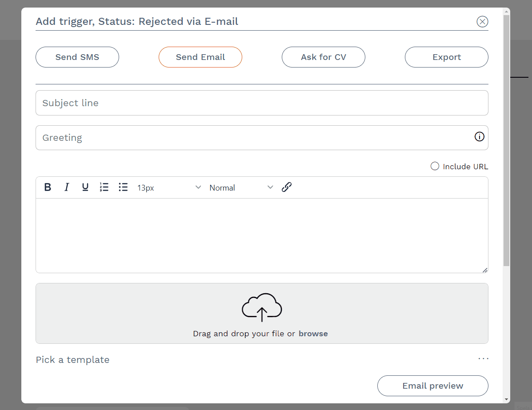Open the Normal text style dropdown
532x410 pixels.
coord(241,187)
